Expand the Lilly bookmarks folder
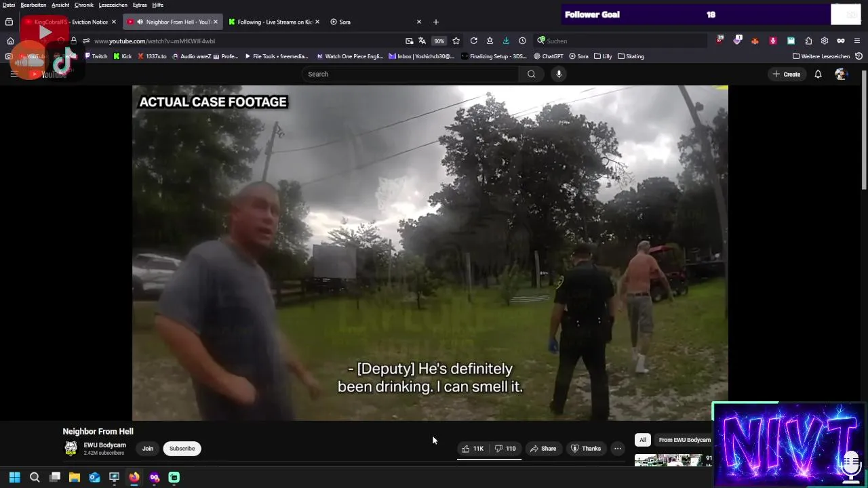The width and height of the screenshot is (868, 488). 603,56
